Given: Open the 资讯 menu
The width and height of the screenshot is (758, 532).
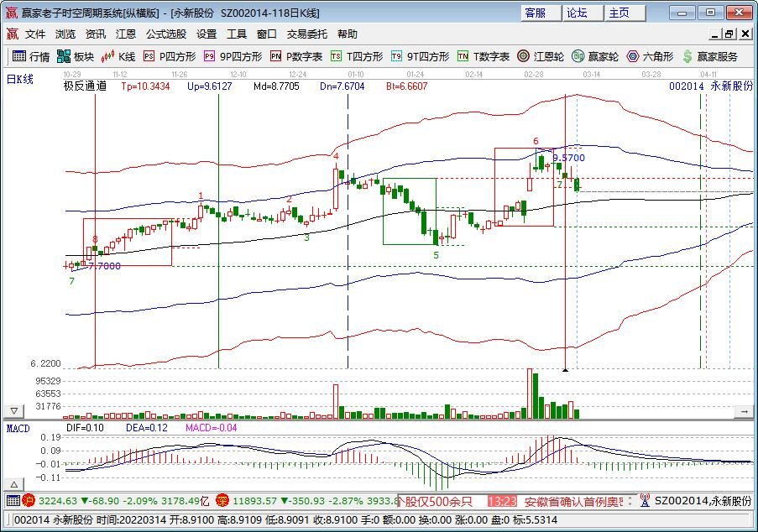Looking at the screenshot, I should click(x=95, y=34).
